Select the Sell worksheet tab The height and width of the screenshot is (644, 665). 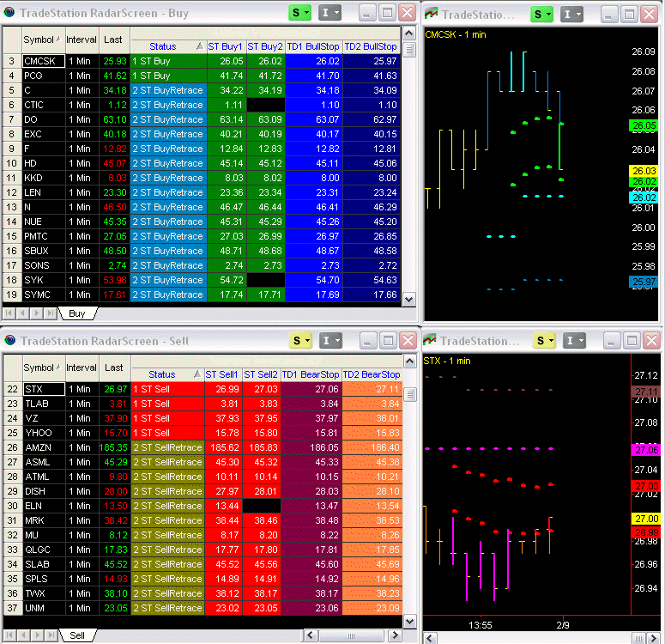click(77, 635)
